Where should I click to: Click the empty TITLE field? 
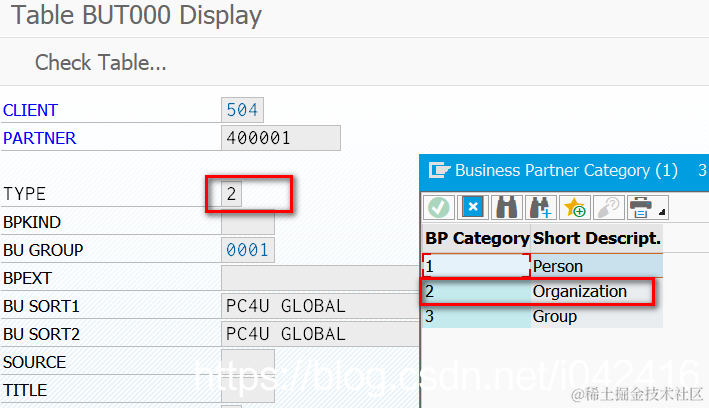pos(248,390)
